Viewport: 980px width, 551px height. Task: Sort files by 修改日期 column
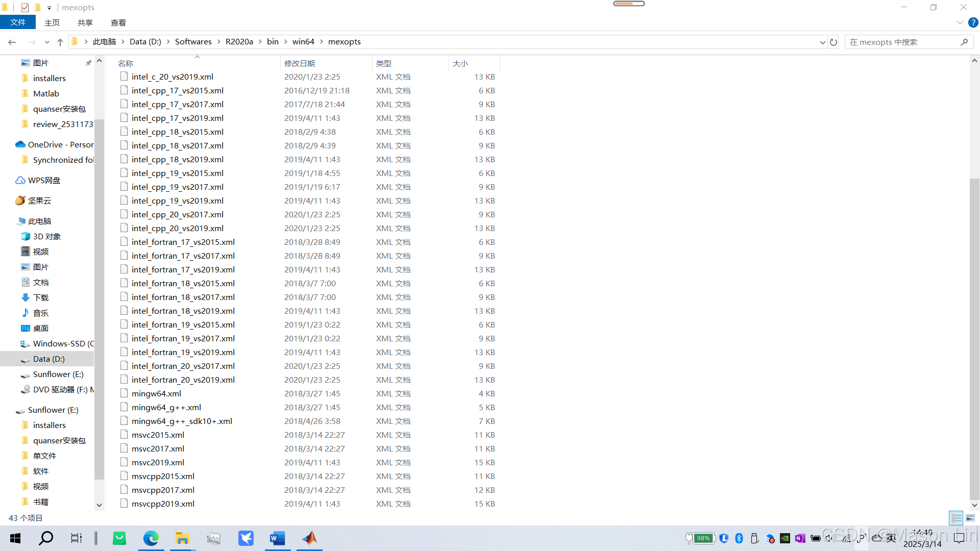300,63
